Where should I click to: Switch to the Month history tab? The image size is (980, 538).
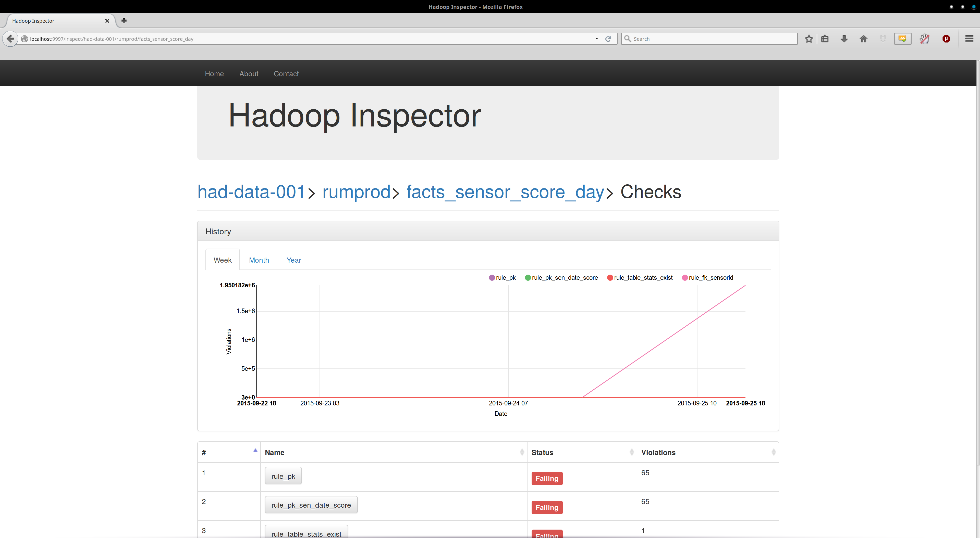[259, 260]
